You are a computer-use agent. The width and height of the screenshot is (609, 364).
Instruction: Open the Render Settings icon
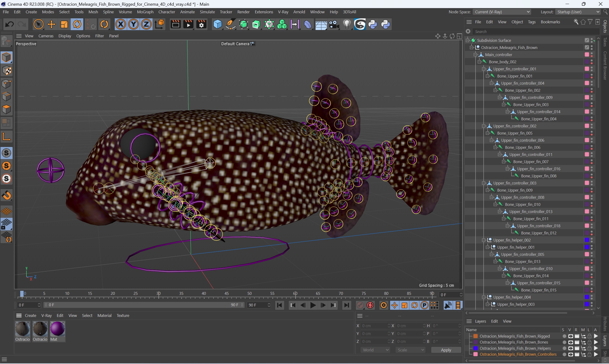pyautogui.click(x=201, y=24)
